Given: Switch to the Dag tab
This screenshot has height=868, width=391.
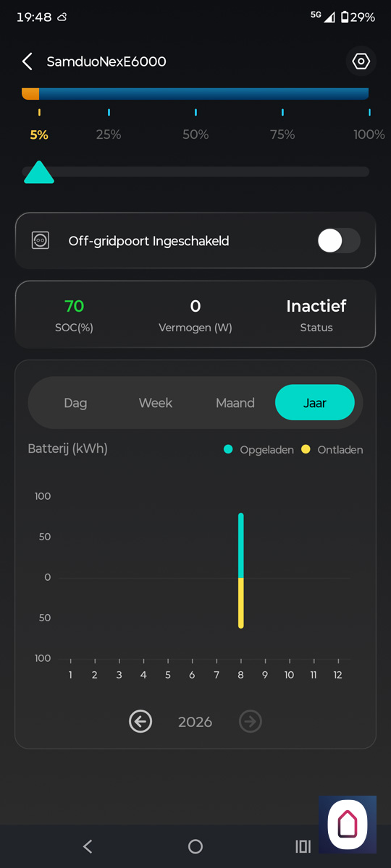Looking at the screenshot, I should pyautogui.click(x=75, y=403).
